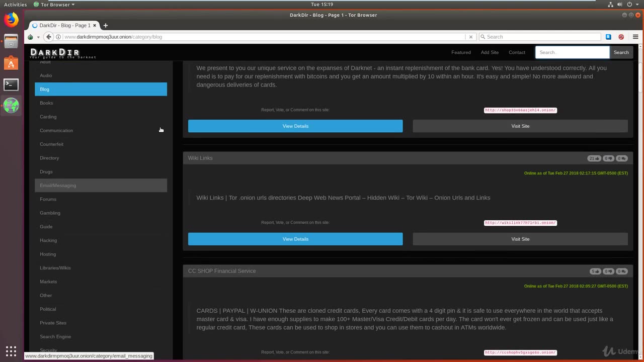The width and height of the screenshot is (644, 362).
Task: Click View Details for bank card replenishment listing
Action: (x=295, y=126)
